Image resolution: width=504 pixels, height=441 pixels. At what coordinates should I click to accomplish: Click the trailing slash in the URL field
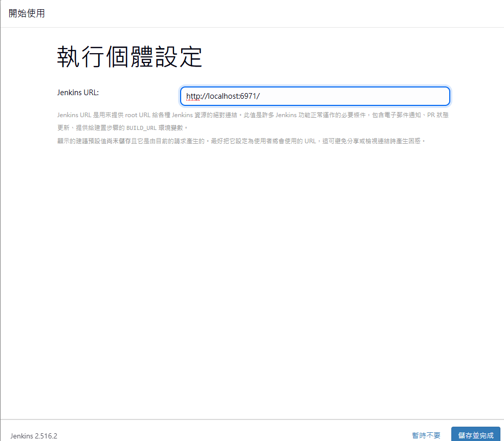[x=259, y=96]
